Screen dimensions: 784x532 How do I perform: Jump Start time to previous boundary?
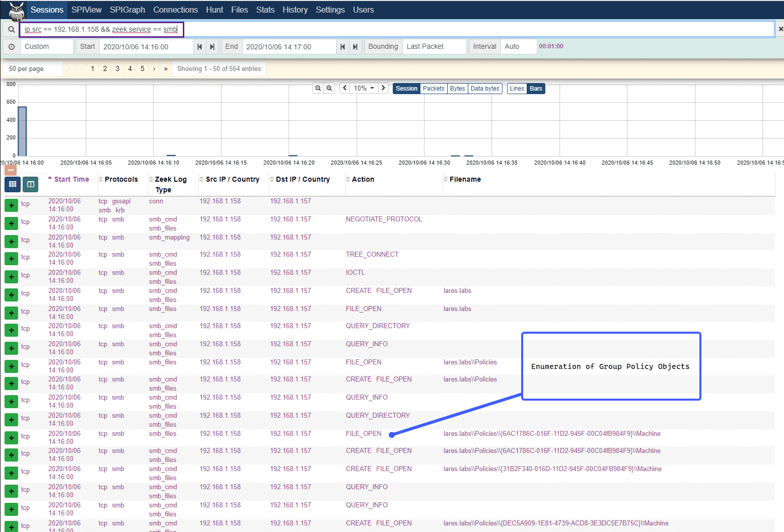coord(200,47)
